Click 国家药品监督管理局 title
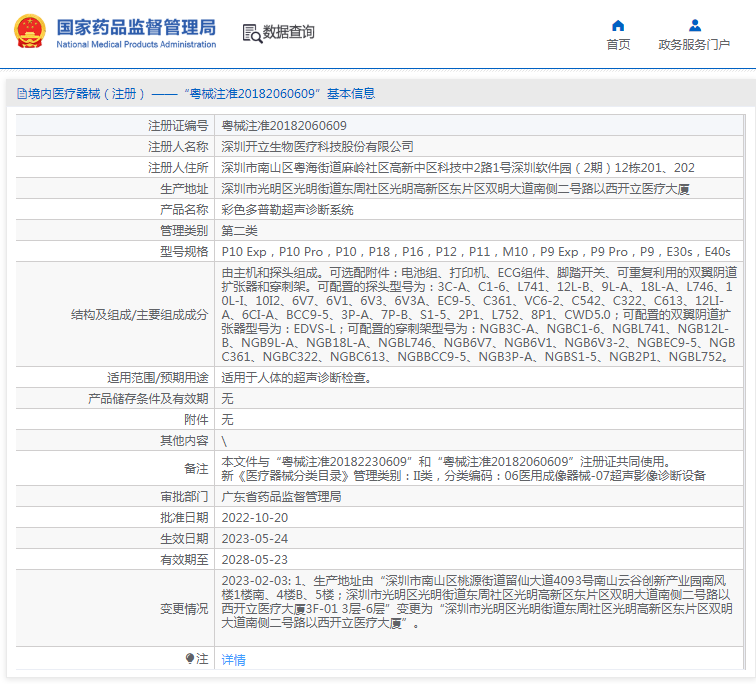756x684 pixels. pos(136,27)
